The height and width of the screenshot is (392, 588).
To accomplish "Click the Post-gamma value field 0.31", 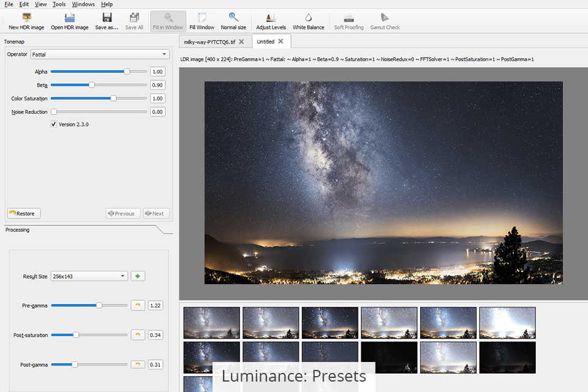I will 155,364.
